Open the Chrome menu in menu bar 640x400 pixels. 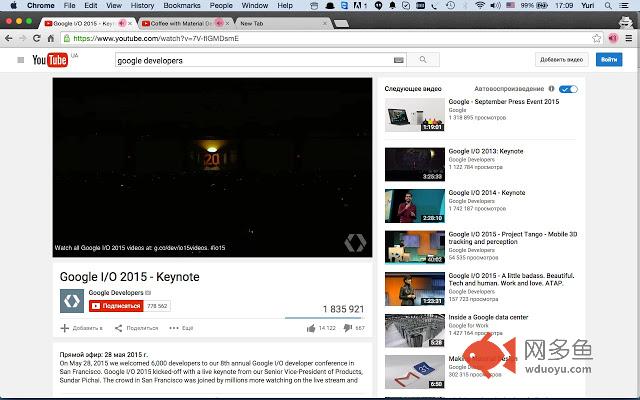tap(40, 5)
